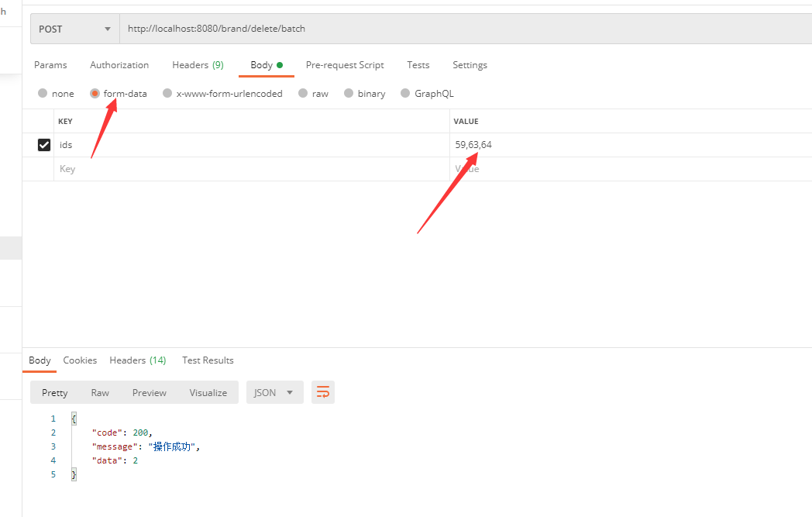Open the POST request method dropdown
This screenshot has width=812, height=517.
[74, 28]
